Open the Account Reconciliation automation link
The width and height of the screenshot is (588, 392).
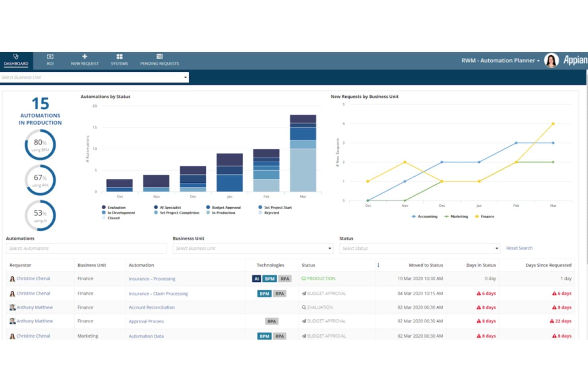[151, 307]
